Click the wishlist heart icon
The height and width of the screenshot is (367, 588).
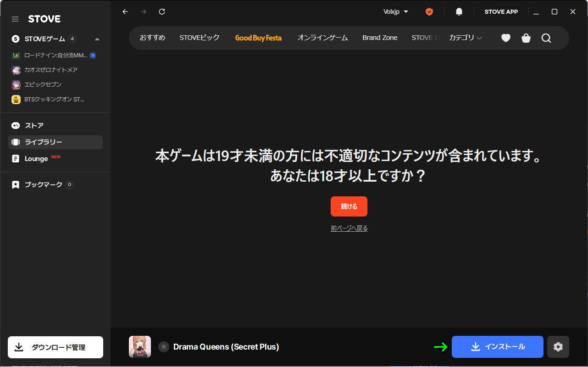coord(505,38)
